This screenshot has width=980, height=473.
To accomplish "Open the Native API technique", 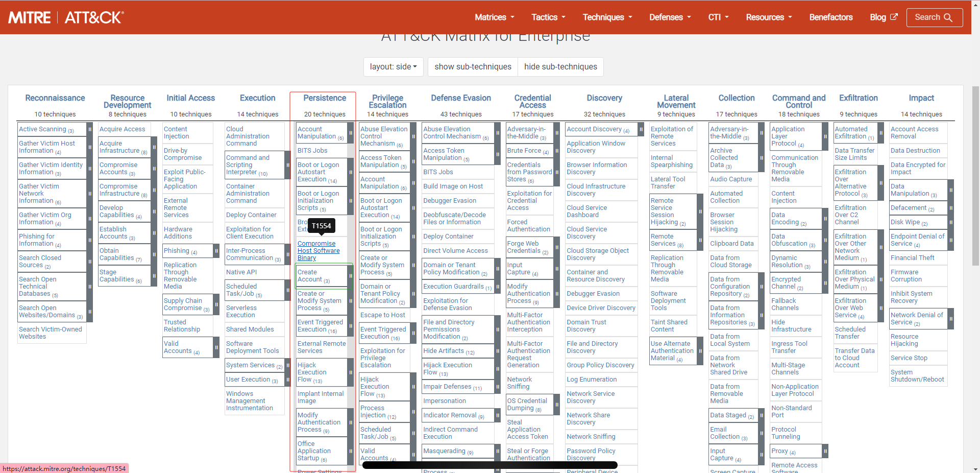I will point(241,272).
